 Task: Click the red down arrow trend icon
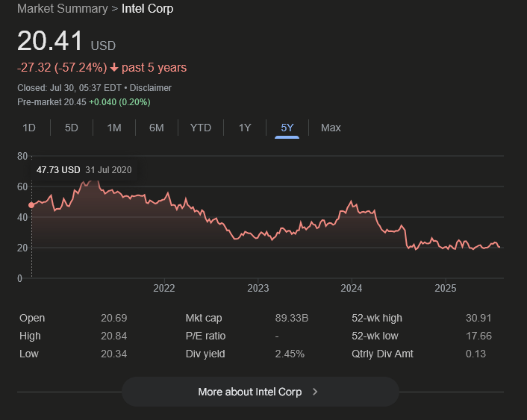click(x=114, y=68)
